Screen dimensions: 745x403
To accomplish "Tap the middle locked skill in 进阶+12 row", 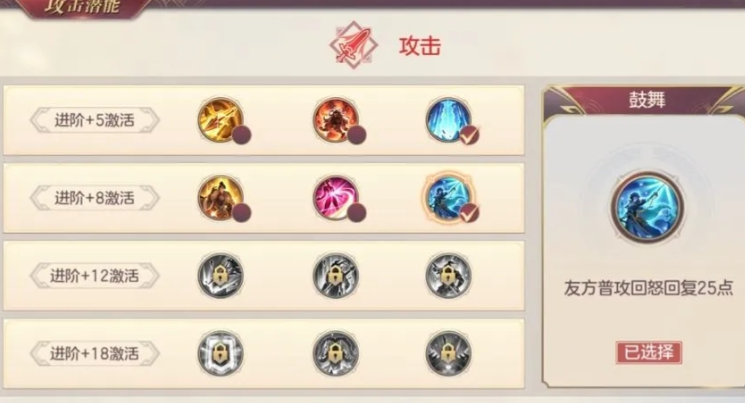I will [x=335, y=276].
